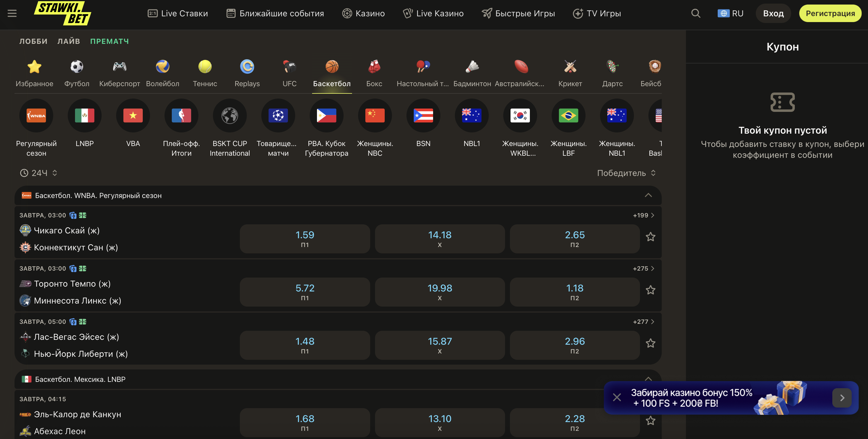Open Казино in the top menu
868x439 pixels.
[363, 14]
